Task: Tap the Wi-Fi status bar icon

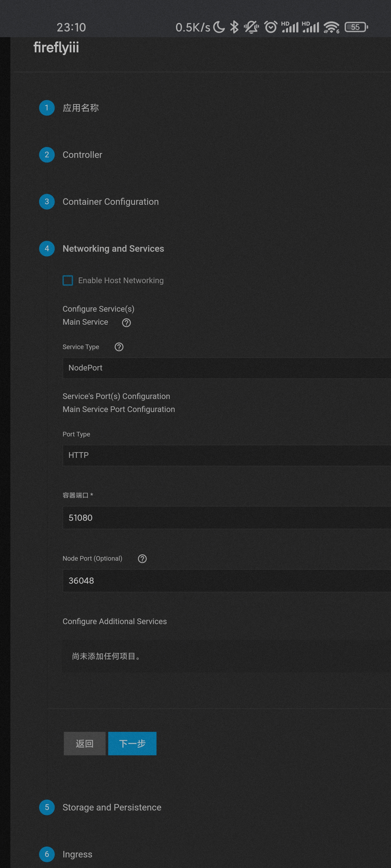Action: (x=331, y=27)
